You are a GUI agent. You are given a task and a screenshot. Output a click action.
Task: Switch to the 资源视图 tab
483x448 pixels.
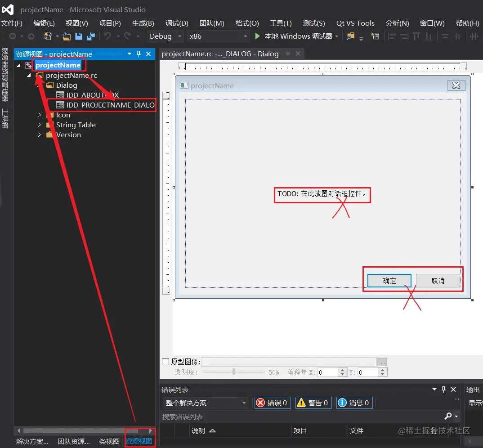(x=139, y=441)
